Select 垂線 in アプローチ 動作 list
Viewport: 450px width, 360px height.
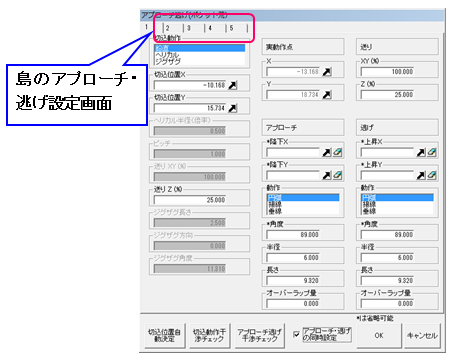(x=303, y=211)
